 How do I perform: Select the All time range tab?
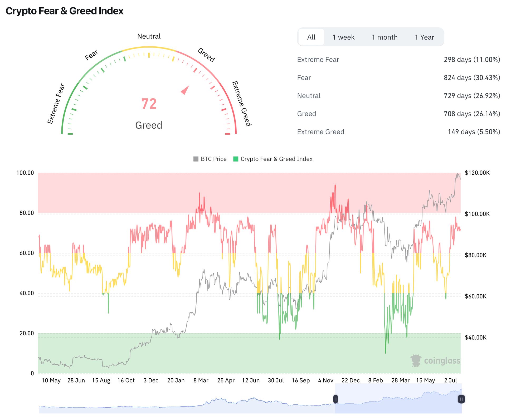(x=311, y=37)
